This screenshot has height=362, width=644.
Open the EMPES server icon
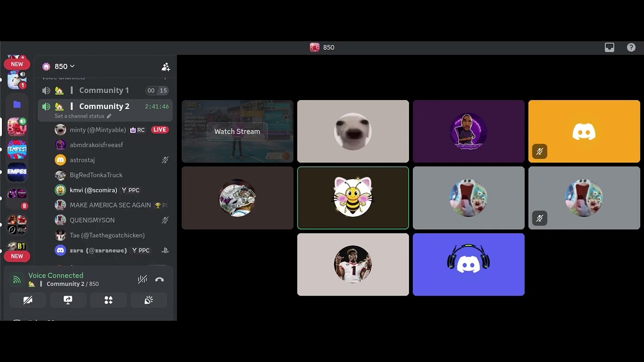(17, 171)
